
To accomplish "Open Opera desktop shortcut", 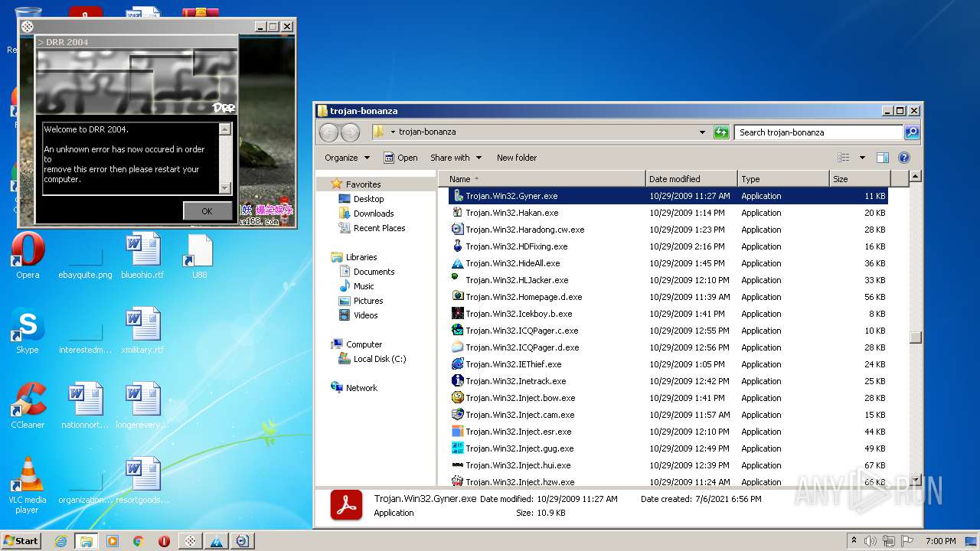I will click(28, 256).
